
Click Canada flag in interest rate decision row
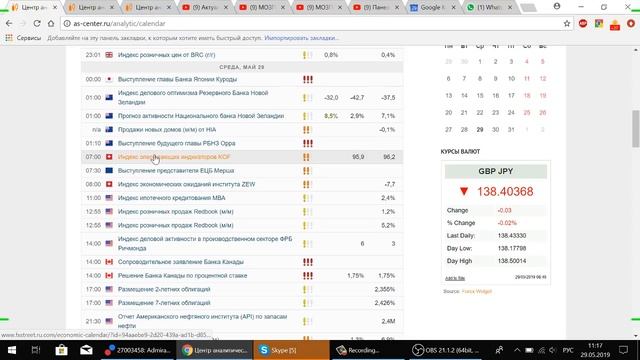(109, 276)
